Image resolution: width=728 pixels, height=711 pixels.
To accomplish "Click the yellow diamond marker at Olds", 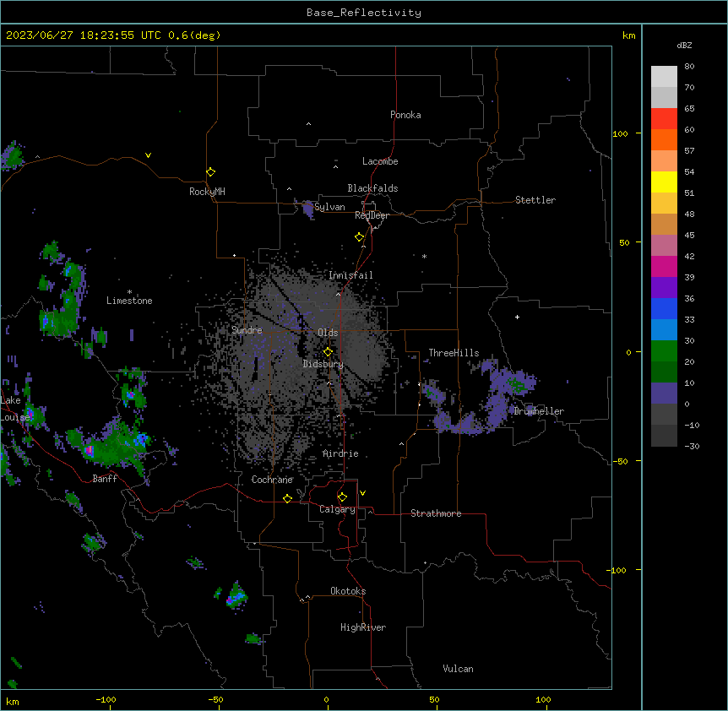I will pyautogui.click(x=328, y=352).
